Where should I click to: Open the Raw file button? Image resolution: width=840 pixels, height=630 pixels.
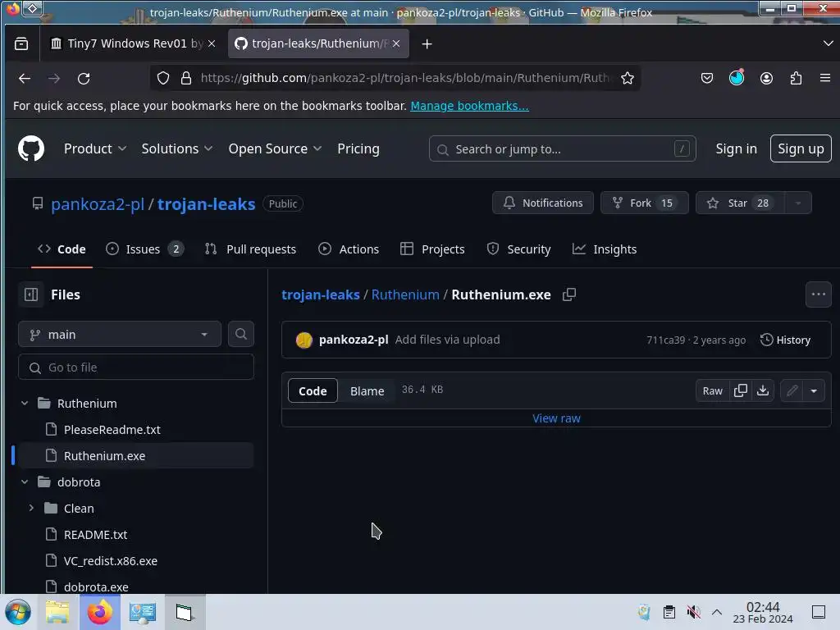pyautogui.click(x=712, y=390)
